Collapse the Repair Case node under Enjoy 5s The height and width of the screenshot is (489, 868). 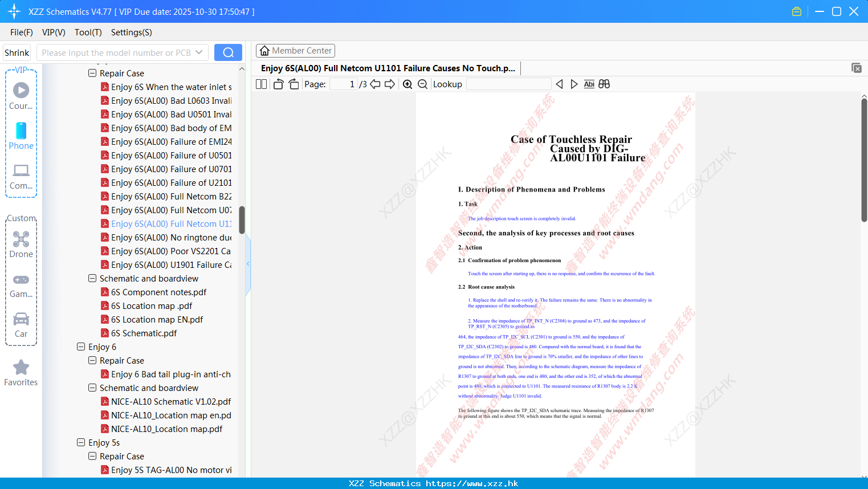pyautogui.click(x=92, y=456)
